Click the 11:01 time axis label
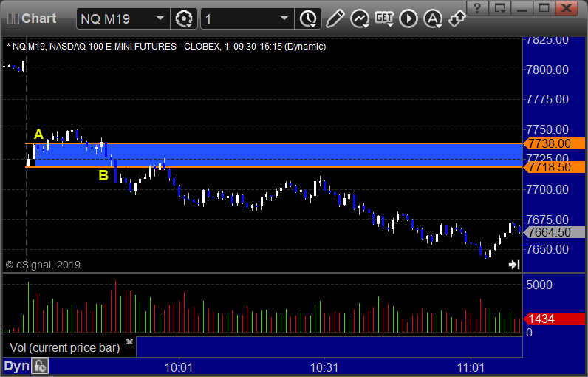588x377 pixels. click(471, 367)
